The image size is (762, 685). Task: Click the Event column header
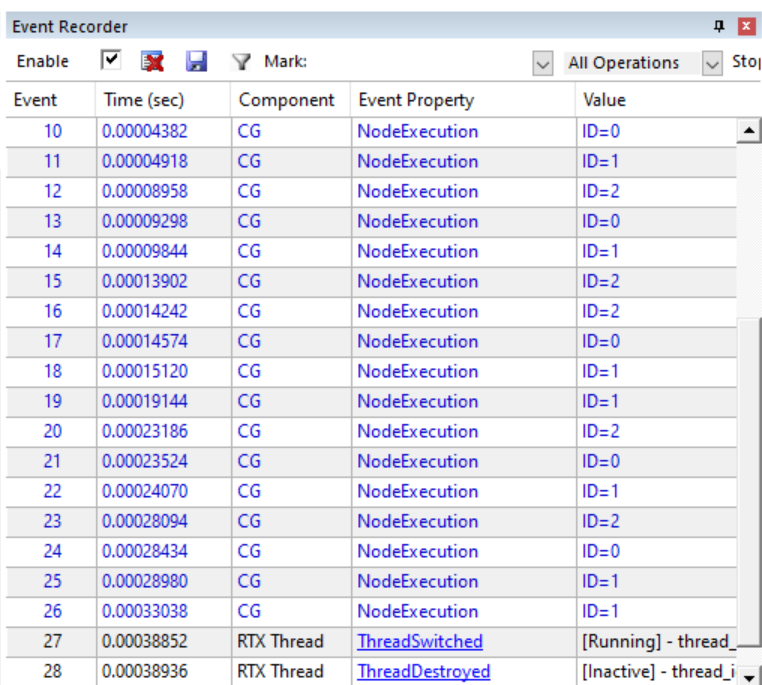click(35, 100)
